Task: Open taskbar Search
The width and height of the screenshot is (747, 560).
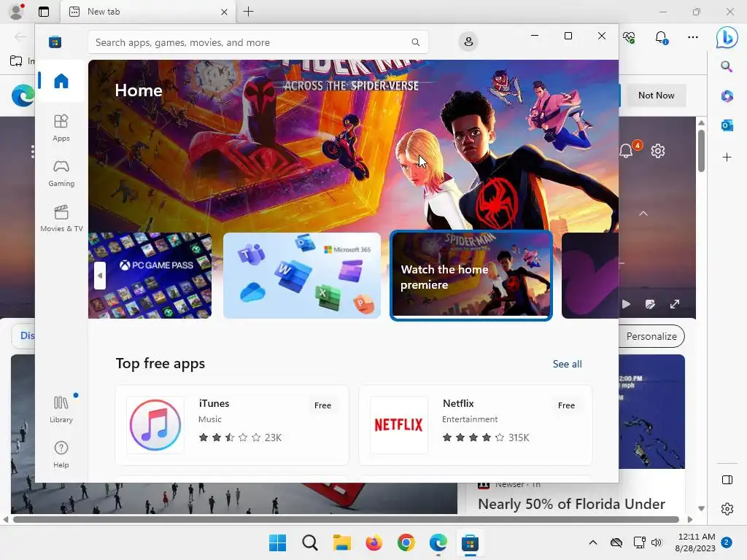Action: pos(309,542)
